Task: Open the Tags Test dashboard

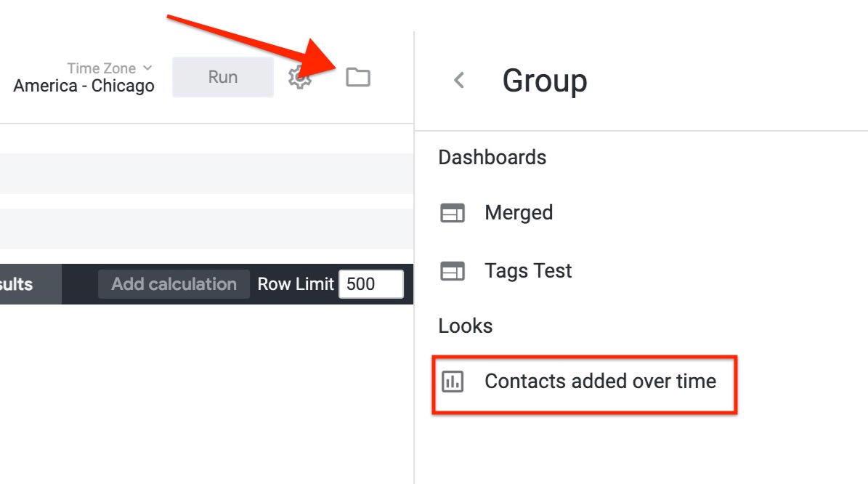Action: coord(527,271)
